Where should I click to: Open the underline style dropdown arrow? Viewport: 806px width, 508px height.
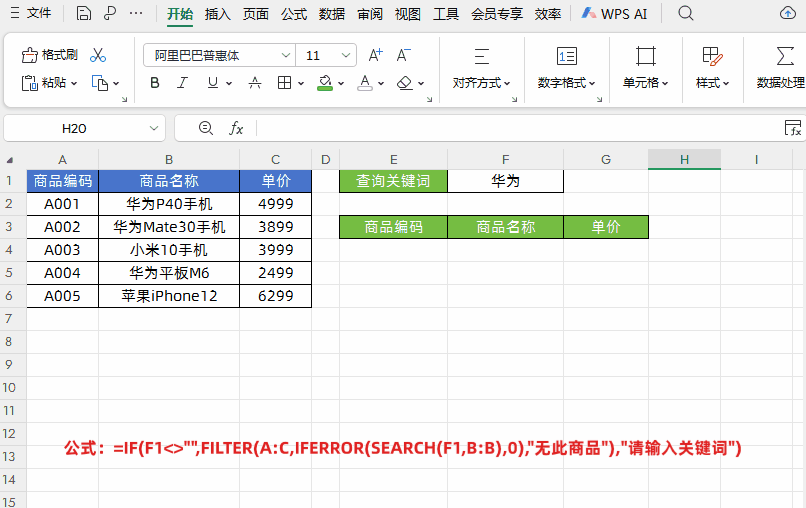click(229, 83)
